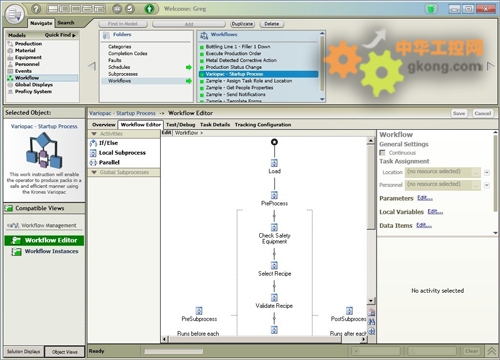This screenshot has width=500, height=360.
Task: Click the Edit link for Data Items
Action: [424, 225]
